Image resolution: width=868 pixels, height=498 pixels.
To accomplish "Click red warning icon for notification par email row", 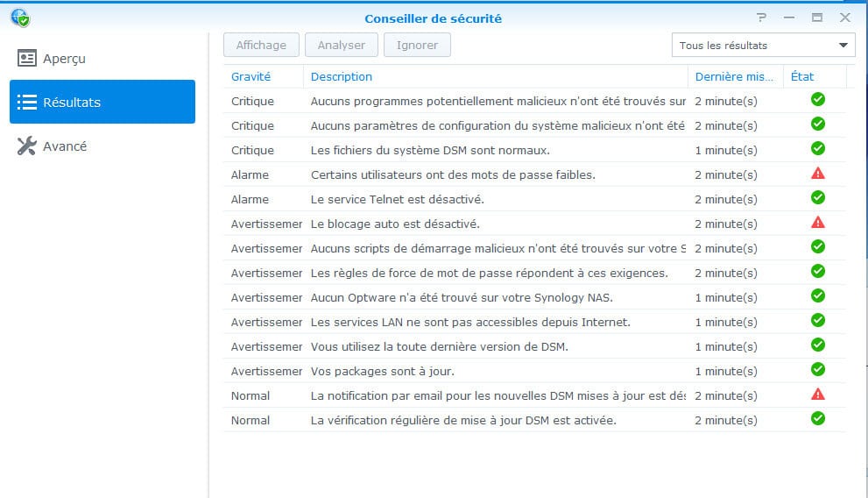I will [x=817, y=394].
